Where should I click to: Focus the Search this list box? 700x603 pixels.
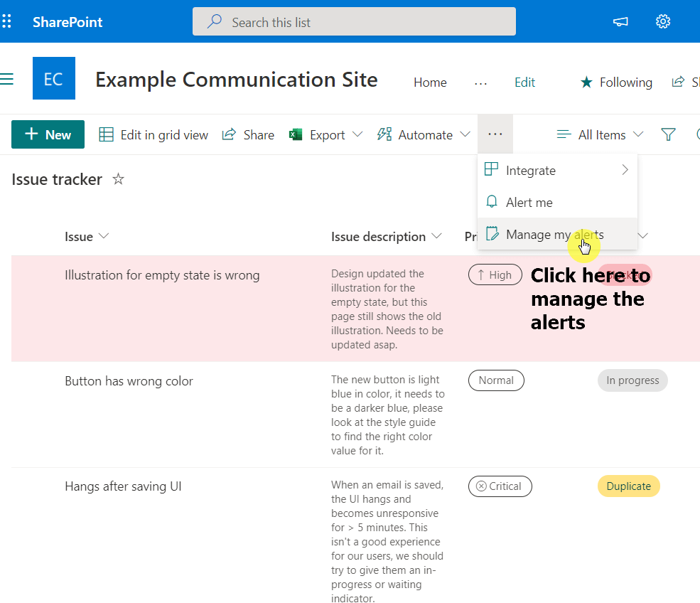click(354, 21)
